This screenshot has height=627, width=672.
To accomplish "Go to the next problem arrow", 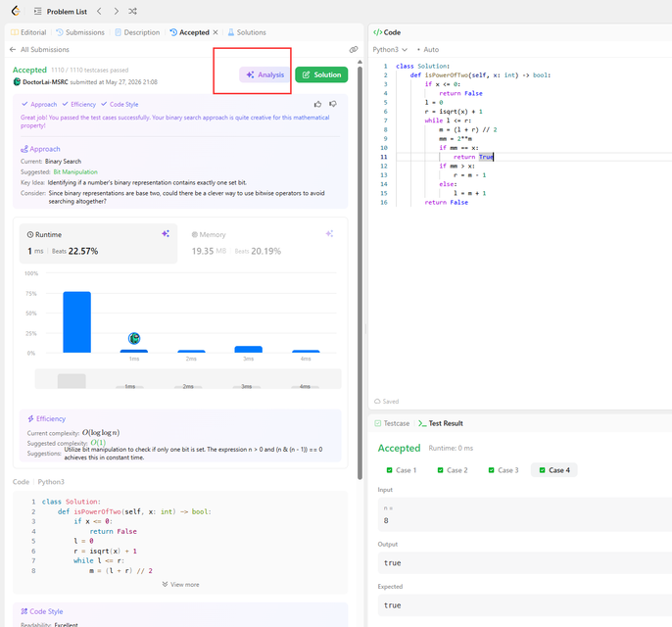I will point(117,11).
